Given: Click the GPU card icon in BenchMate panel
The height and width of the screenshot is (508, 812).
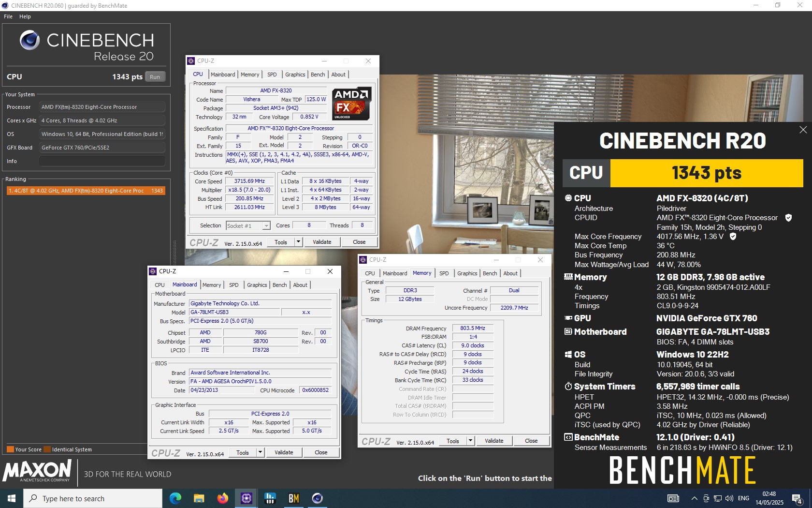Looking at the screenshot, I should 568,318.
